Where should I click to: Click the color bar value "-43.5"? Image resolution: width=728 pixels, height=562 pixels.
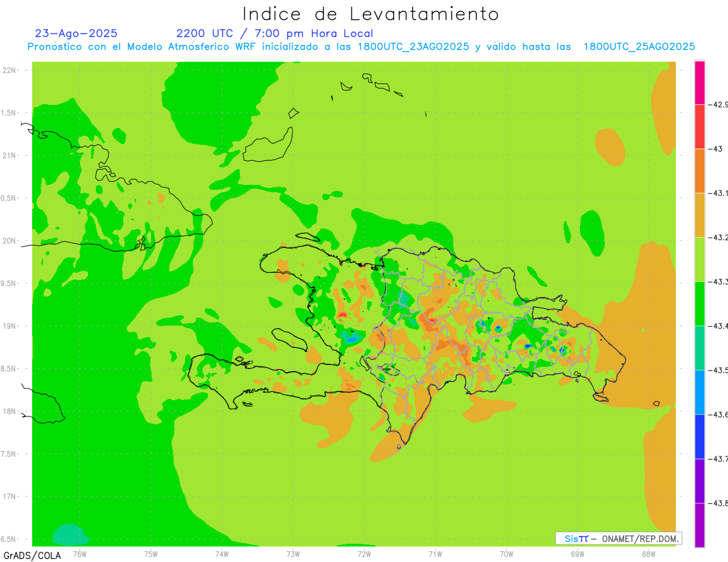719,370
